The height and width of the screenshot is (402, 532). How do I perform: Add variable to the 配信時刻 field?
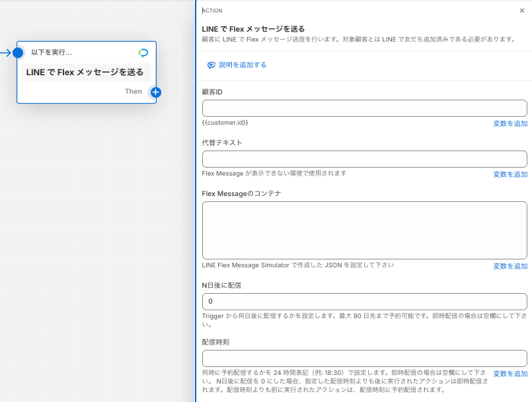[x=510, y=374]
